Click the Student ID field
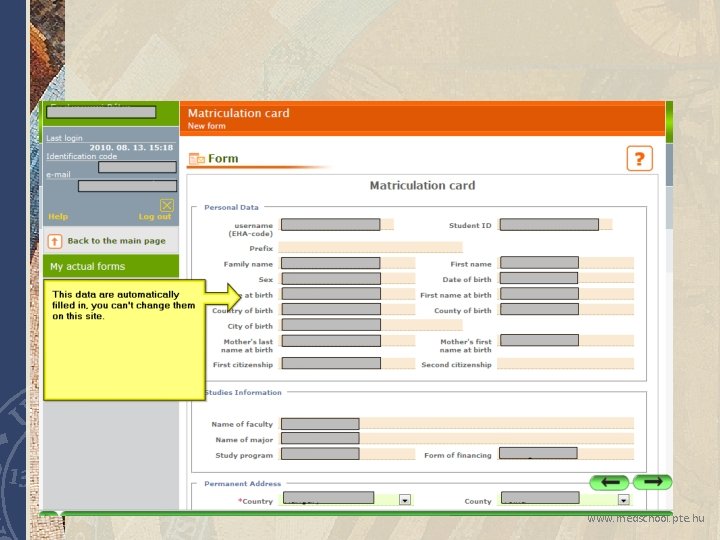The height and width of the screenshot is (540, 720). (x=555, y=225)
